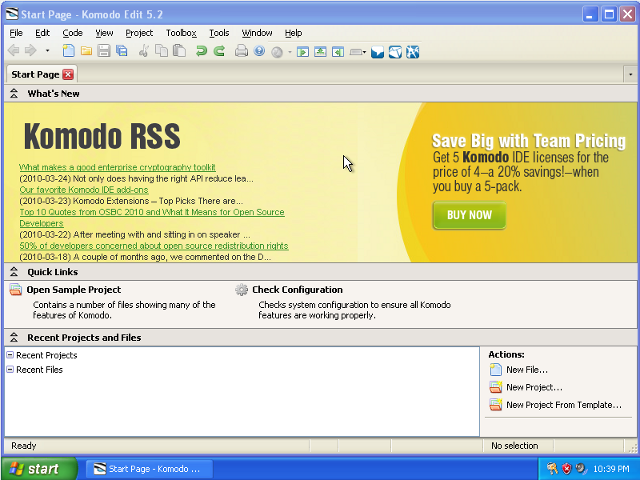Click the blue speech bubble toolbar icon

coord(377,52)
